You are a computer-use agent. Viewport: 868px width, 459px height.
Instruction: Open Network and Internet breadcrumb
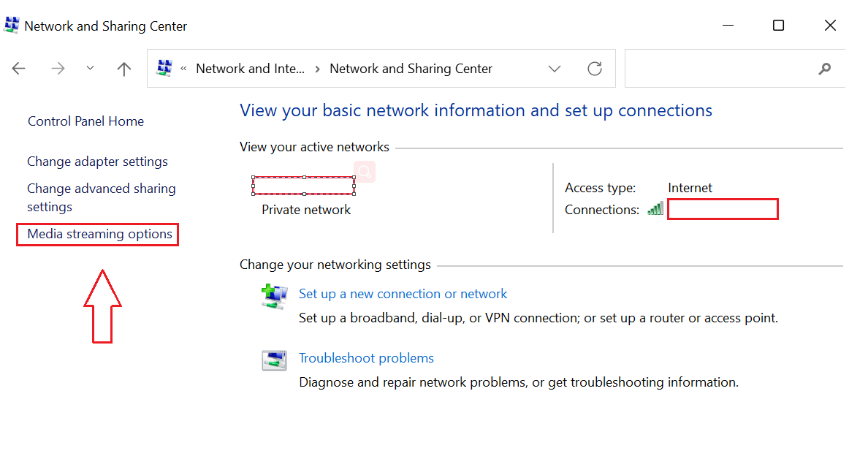click(x=249, y=68)
